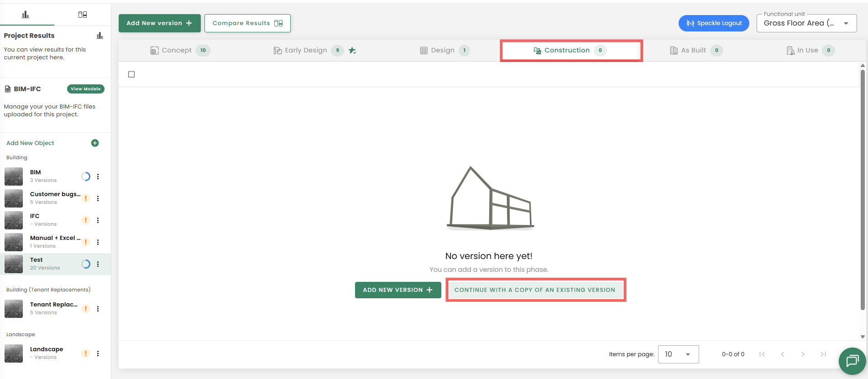Click the chart icon beside Project Results

pos(99,36)
